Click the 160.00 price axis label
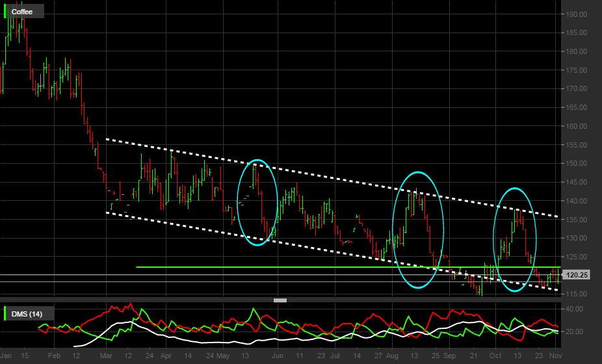602x364 pixels. [x=576, y=126]
